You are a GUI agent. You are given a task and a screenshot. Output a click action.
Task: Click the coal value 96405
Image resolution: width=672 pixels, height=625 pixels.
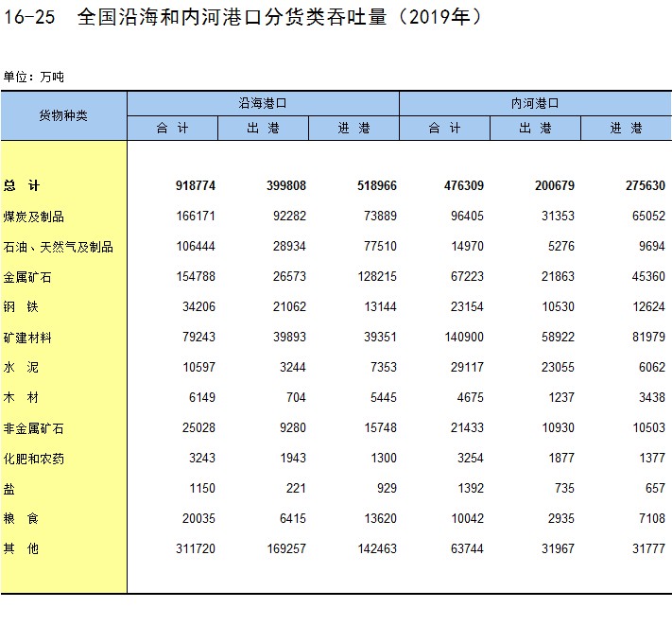click(x=467, y=216)
